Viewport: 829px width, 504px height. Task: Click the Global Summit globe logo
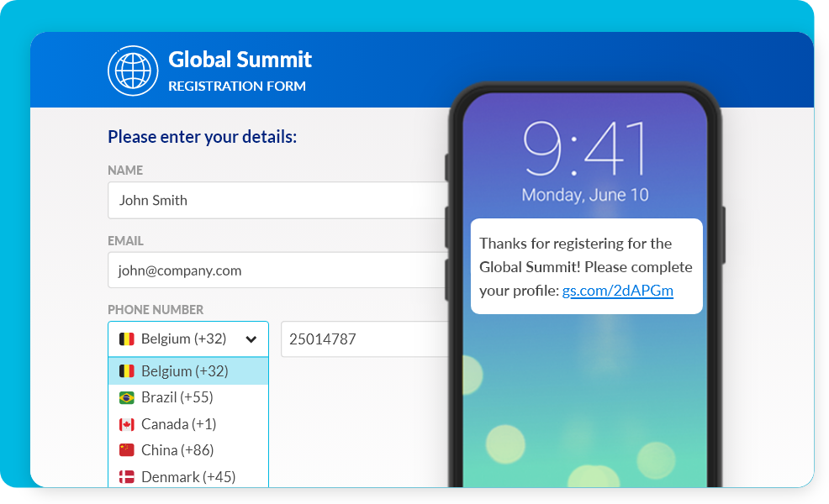pos(133,71)
